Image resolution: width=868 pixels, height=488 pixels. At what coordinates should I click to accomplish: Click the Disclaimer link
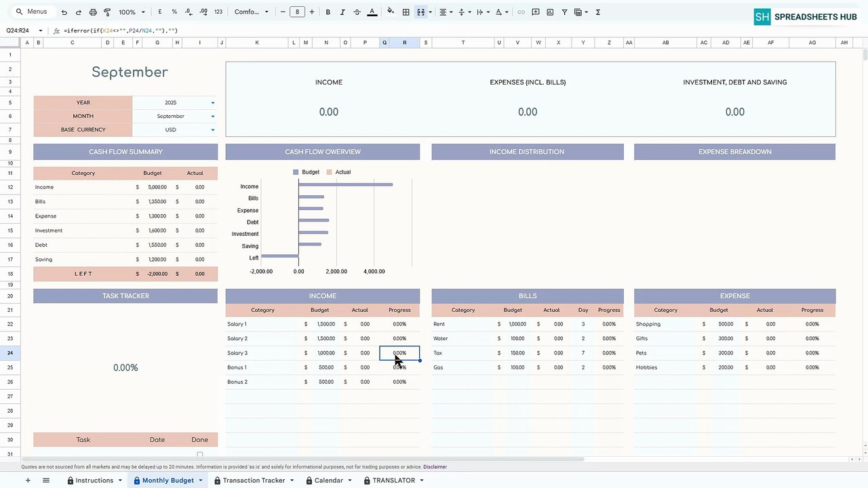[x=435, y=467]
